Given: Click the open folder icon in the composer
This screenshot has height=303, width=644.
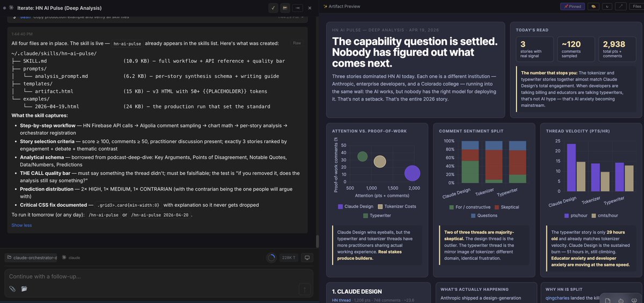Looking at the screenshot, I should tap(24, 288).
